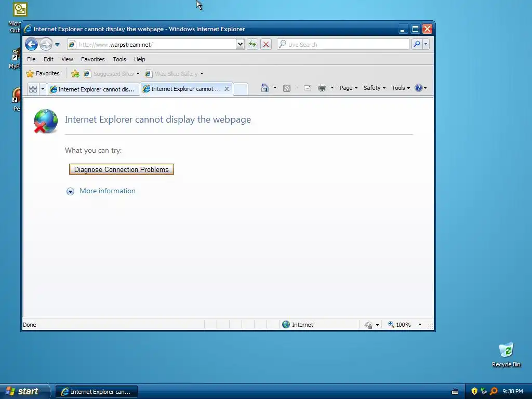The height and width of the screenshot is (399, 532).
Task: Click the Protected Mode status icon
Action: (x=368, y=325)
